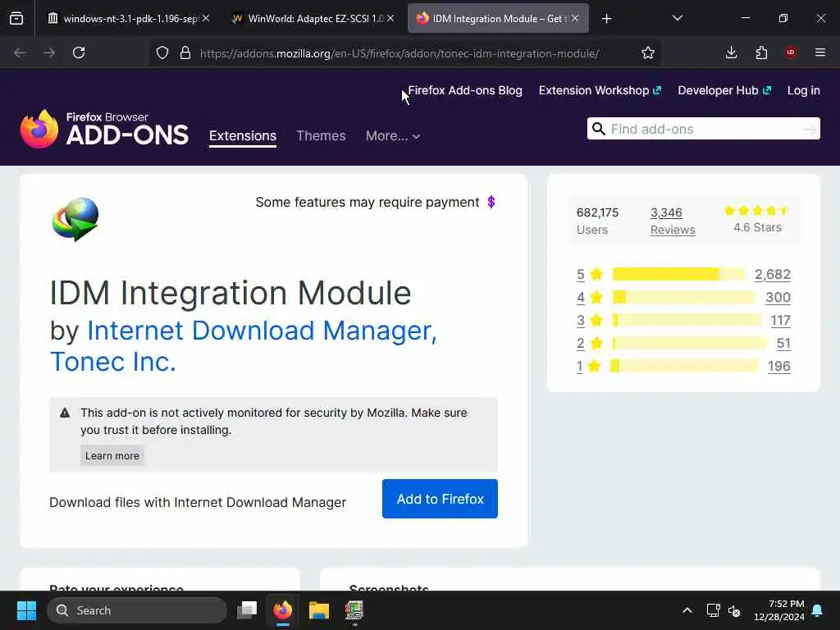The image size is (840, 630).
Task: Click the Firefox Browser ADD-ONS logo
Action: click(104, 129)
